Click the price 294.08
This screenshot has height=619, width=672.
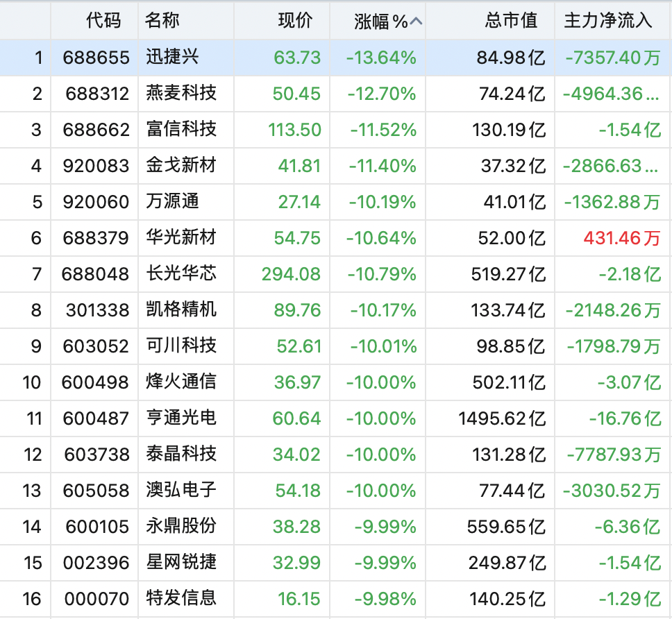coord(291,274)
